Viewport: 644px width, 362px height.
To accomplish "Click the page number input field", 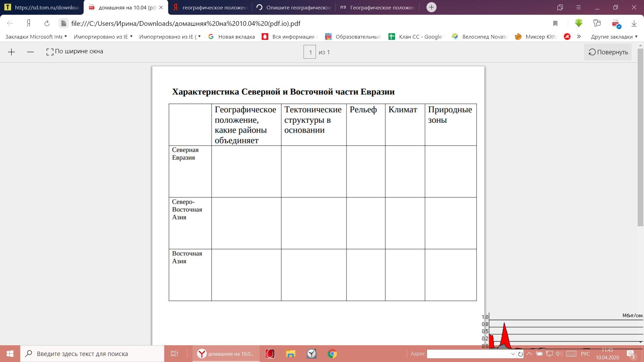I will [310, 52].
